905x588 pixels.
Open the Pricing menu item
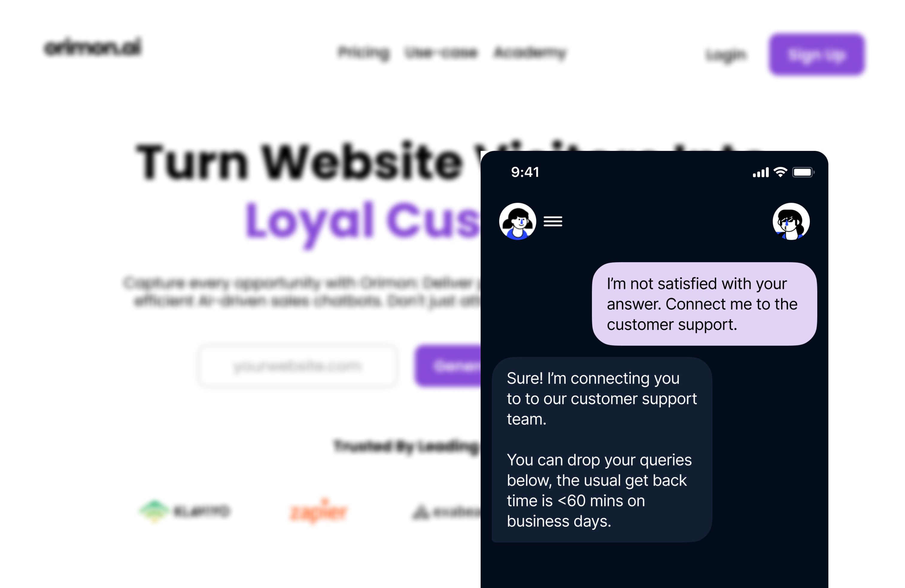click(x=364, y=52)
